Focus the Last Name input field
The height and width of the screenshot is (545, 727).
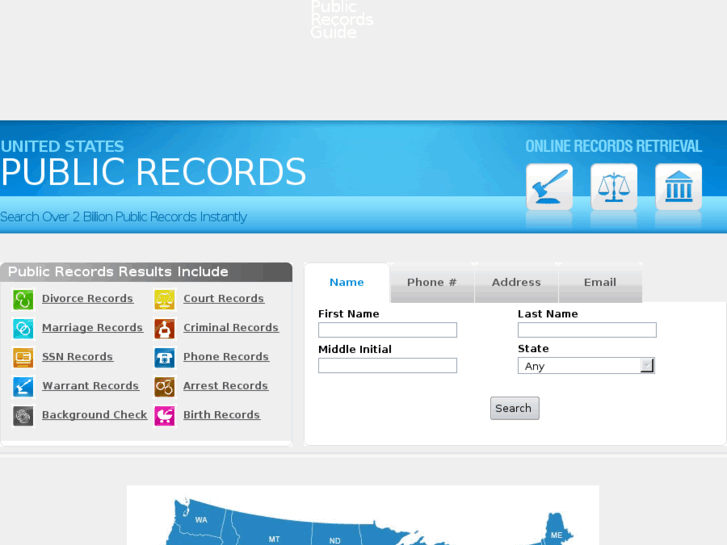[x=587, y=330]
